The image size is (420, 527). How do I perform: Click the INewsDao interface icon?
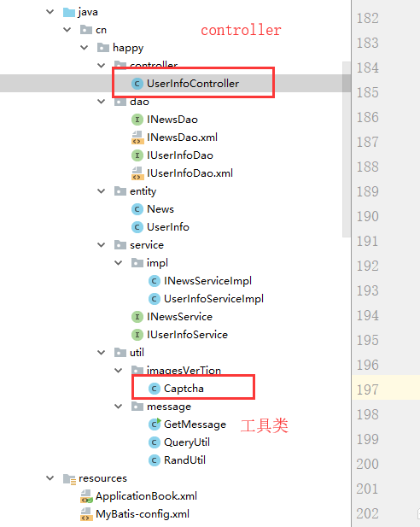pyautogui.click(x=137, y=120)
